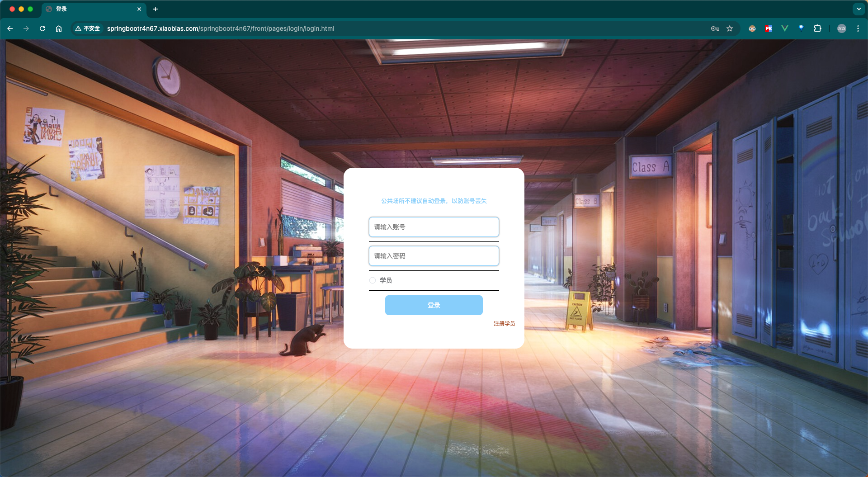868x477 pixels.
Task: Open the blue gem extension
Action: tap(801, 28)
